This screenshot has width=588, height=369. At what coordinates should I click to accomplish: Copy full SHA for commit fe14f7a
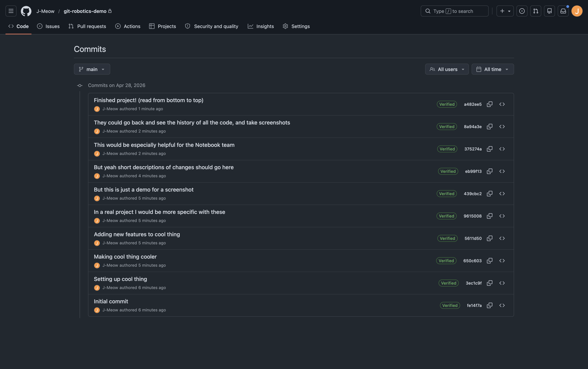[x=489, y=305]
